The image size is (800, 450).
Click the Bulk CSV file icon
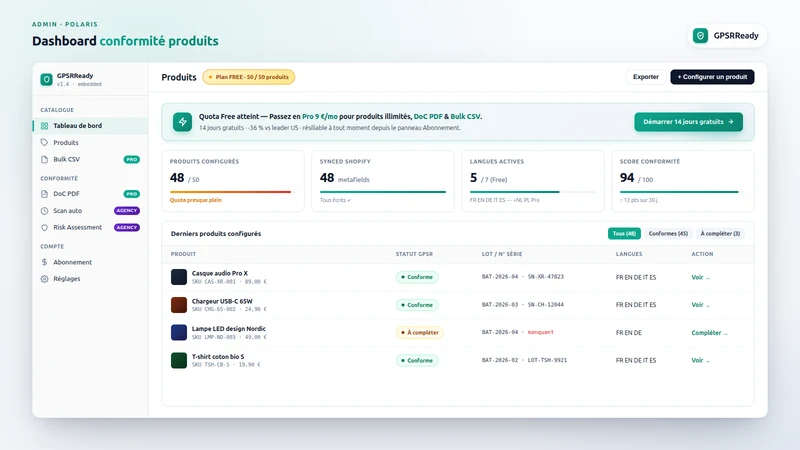[44, 159]
